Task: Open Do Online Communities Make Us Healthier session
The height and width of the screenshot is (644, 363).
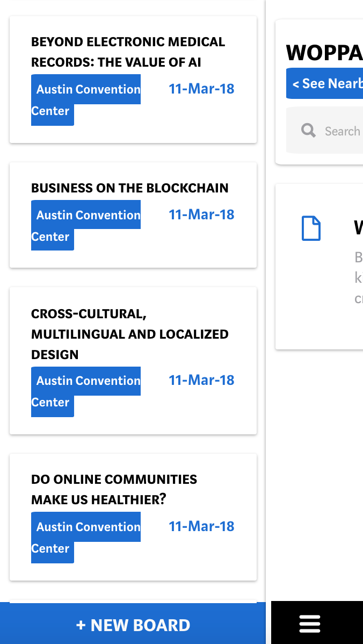Action: click(114, 490)
